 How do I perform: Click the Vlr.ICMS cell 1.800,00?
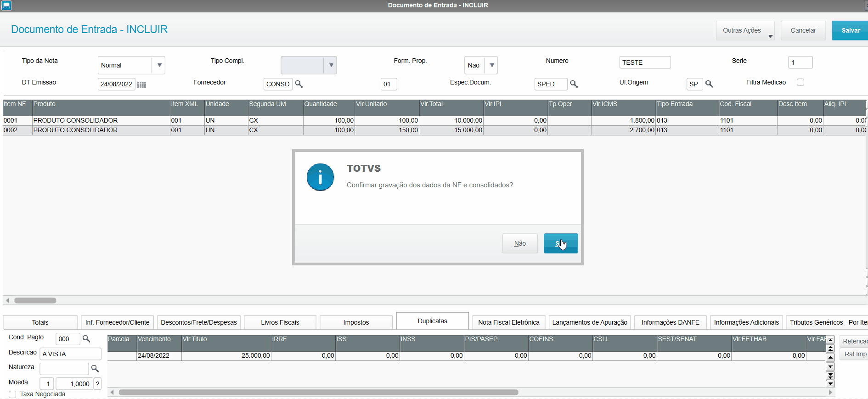point(623,120)
